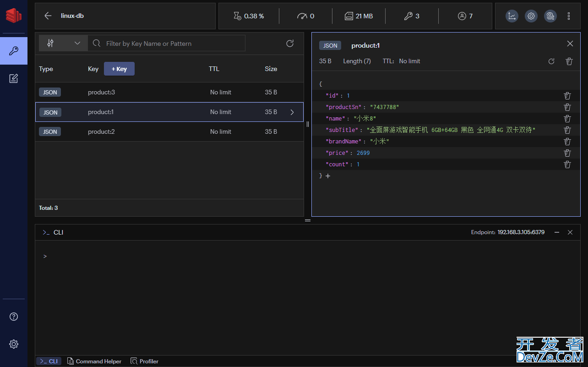Refresh the key list
This screenshot has height=367, width=588.
point(290,44)
